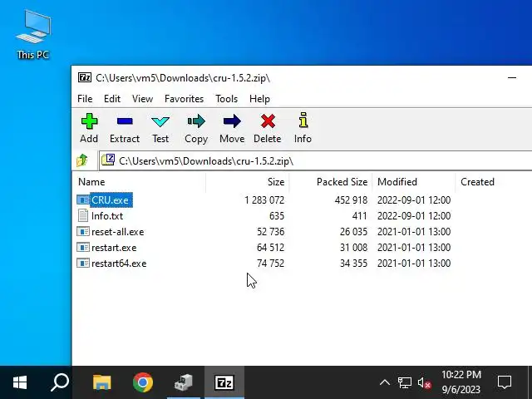Click the archive icon in address bar
The width and height of the screenshot is (532, 399).
tap(108, 160)
